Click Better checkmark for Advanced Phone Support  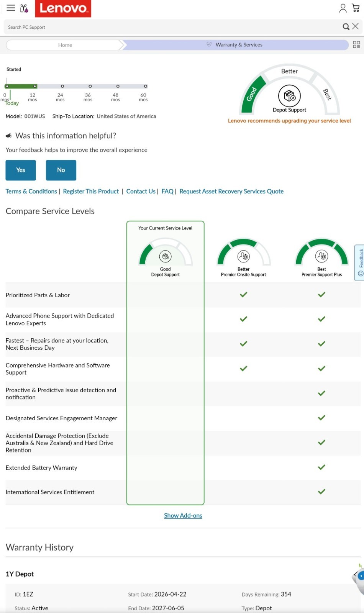pos(243,319)
